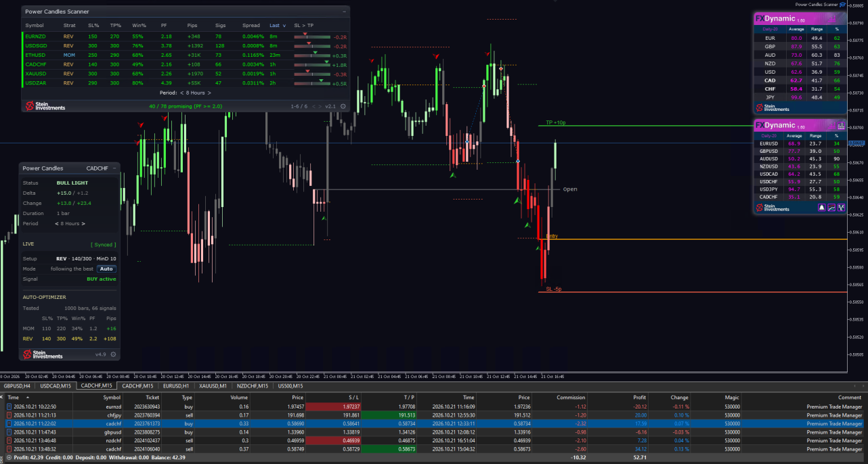Image resolution: width=868 pixels, height=464 pixels.
Task: Click Stein Investments logo in Power Candles Scanner
Action: point(45,106)
